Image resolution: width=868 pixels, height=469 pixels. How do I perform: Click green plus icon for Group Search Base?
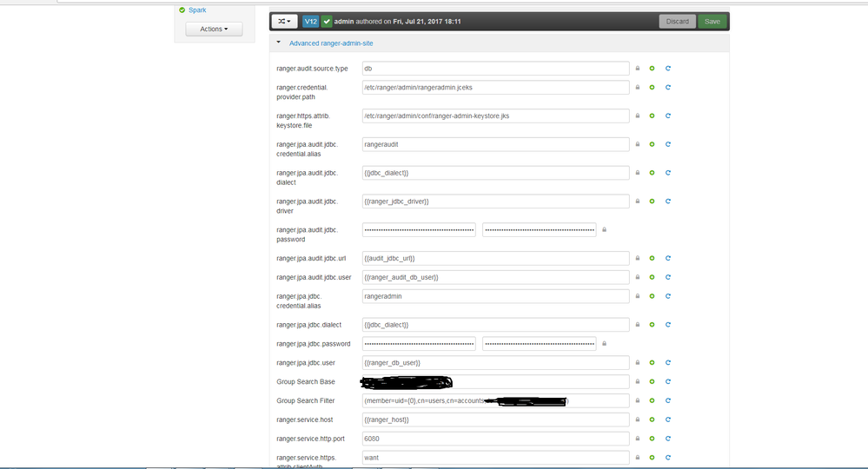pos(653,381)
